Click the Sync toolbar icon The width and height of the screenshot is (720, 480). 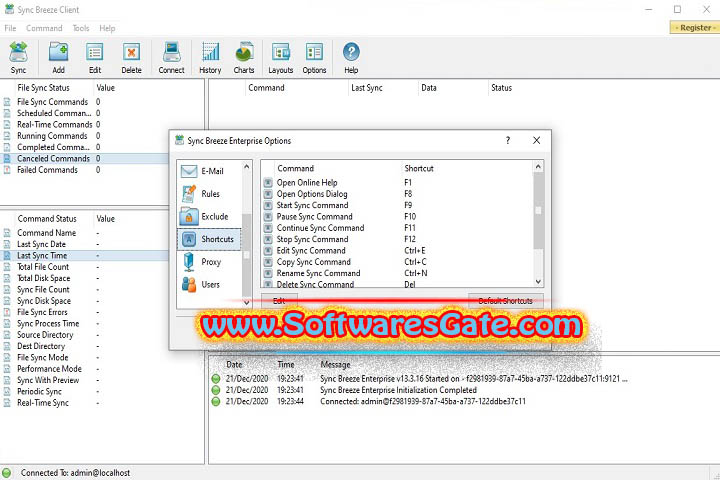coord(18,57)
